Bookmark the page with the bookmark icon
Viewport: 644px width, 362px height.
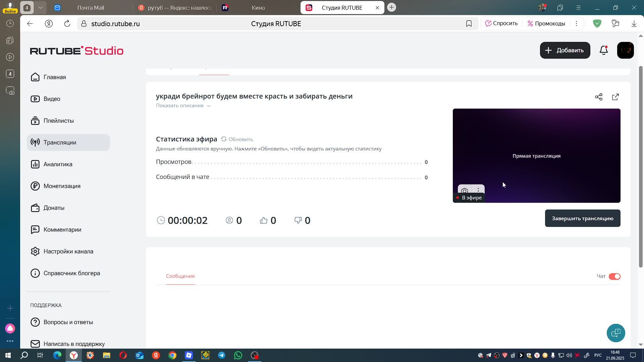pyautogui.click(x=469, y=23)
